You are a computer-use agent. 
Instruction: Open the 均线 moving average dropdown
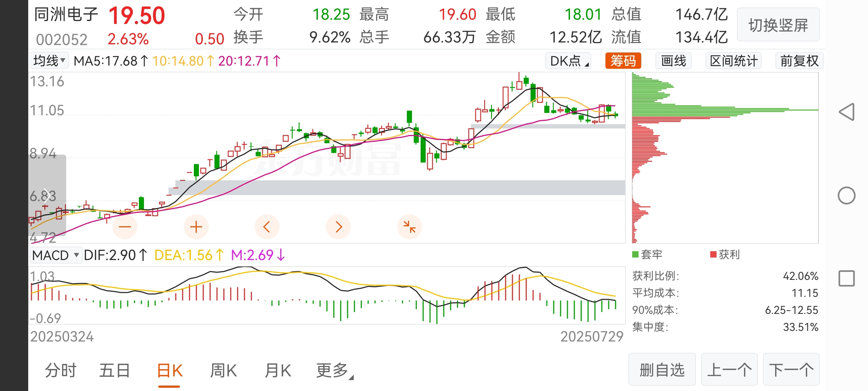point(49,60)
